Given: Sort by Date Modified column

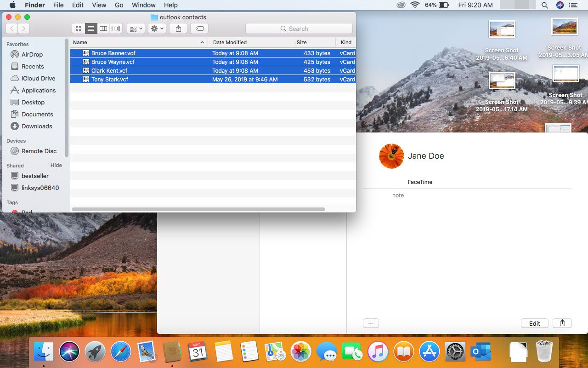Looking at the screenshot, I should coord(249,42).
